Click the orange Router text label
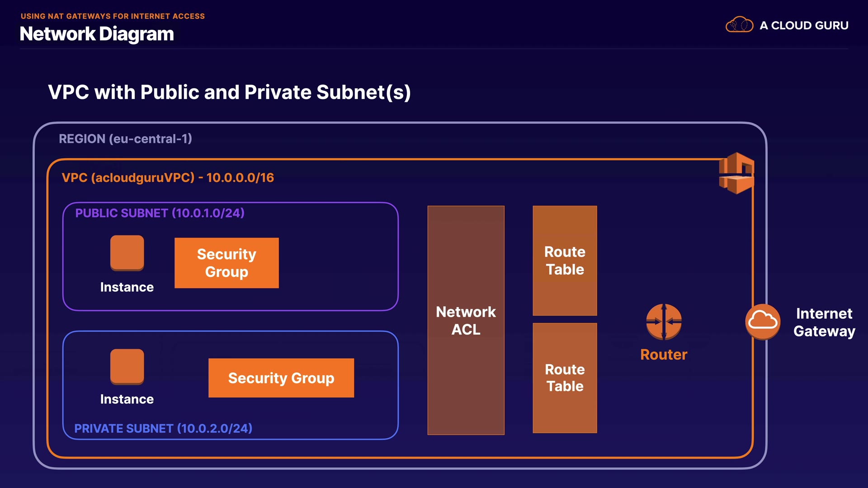Viewport: 868px width, 488px height. (664, 355)
